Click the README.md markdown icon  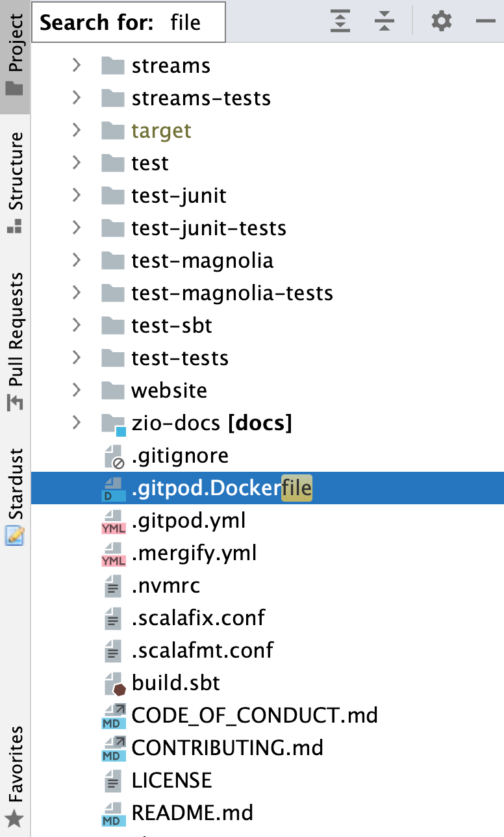[x=114, y=814]
